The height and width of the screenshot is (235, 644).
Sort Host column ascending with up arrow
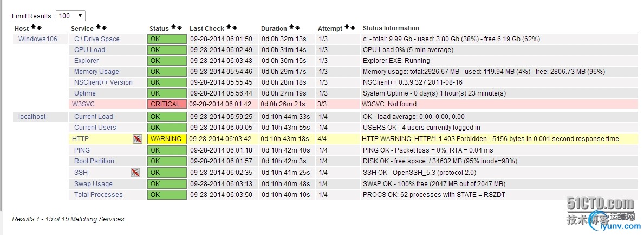(x=34, y=28)
